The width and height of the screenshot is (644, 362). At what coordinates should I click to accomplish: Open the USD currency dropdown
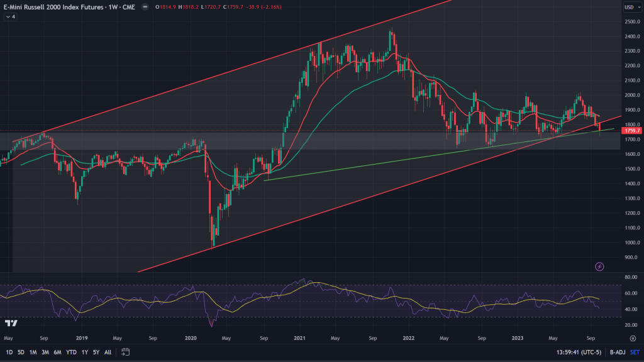[x=628, y=8]
